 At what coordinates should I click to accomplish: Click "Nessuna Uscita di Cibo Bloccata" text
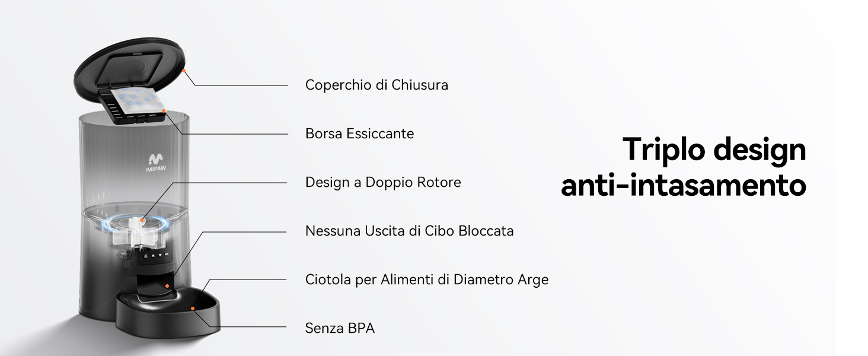click(409, 231)
